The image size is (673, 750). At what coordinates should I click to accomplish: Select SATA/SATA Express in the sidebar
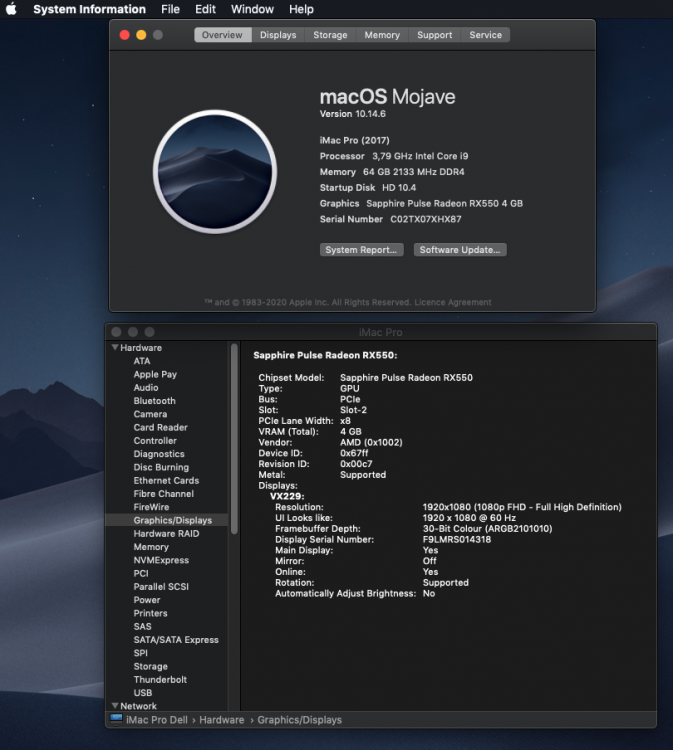(176, 640)
